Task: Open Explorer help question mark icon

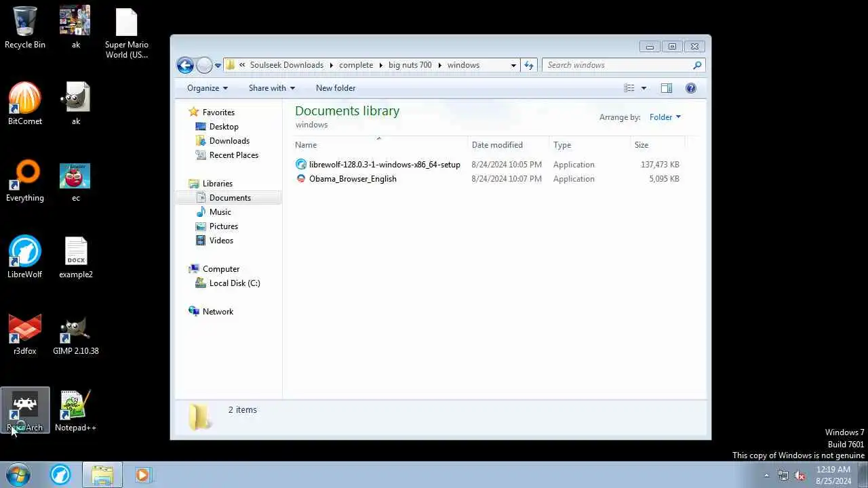Action: [x=691, y=88]
